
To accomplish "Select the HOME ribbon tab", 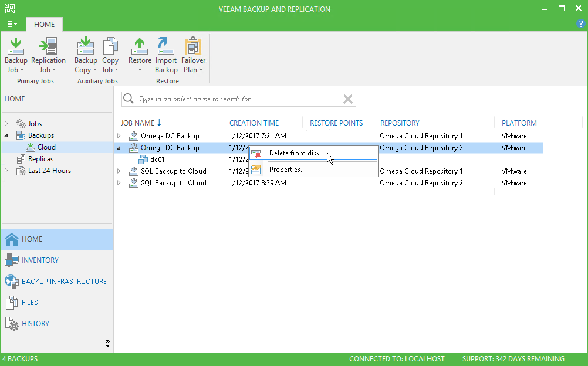I will click(44, 25).
